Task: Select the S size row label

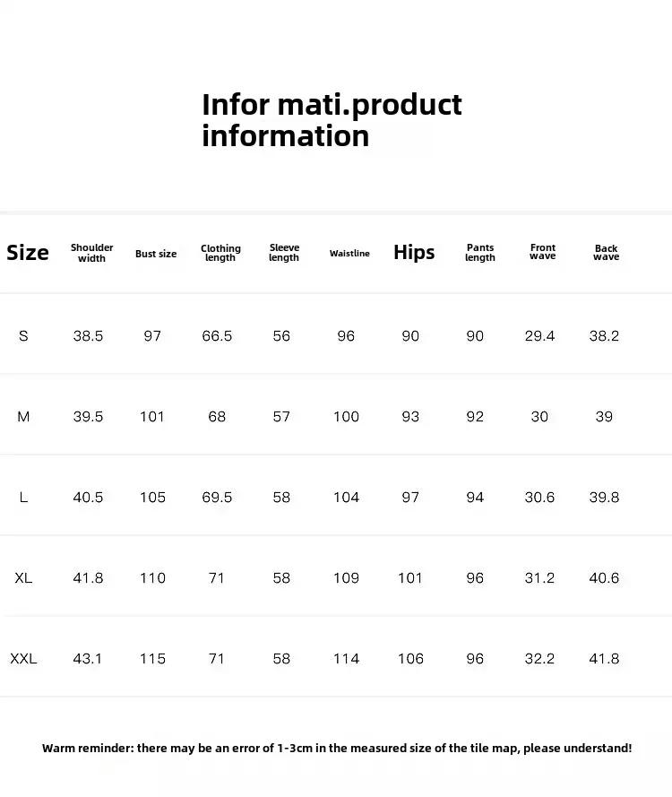Action: 23,336
